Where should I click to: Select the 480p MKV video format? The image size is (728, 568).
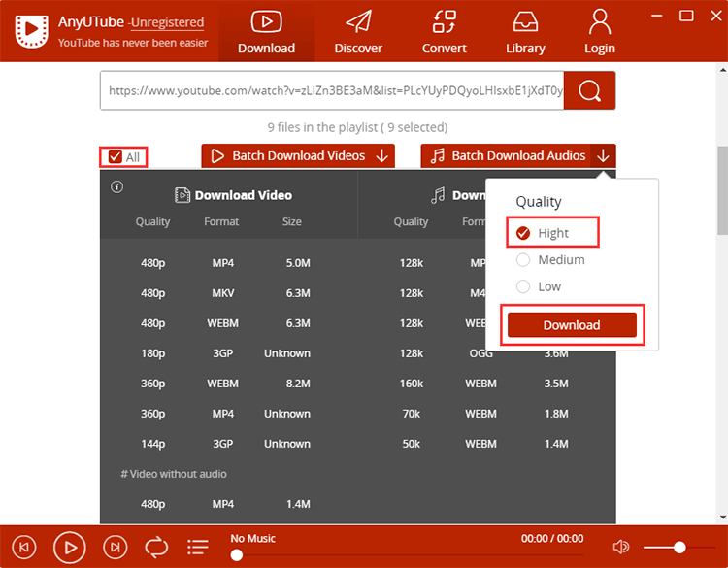[225, 293]
